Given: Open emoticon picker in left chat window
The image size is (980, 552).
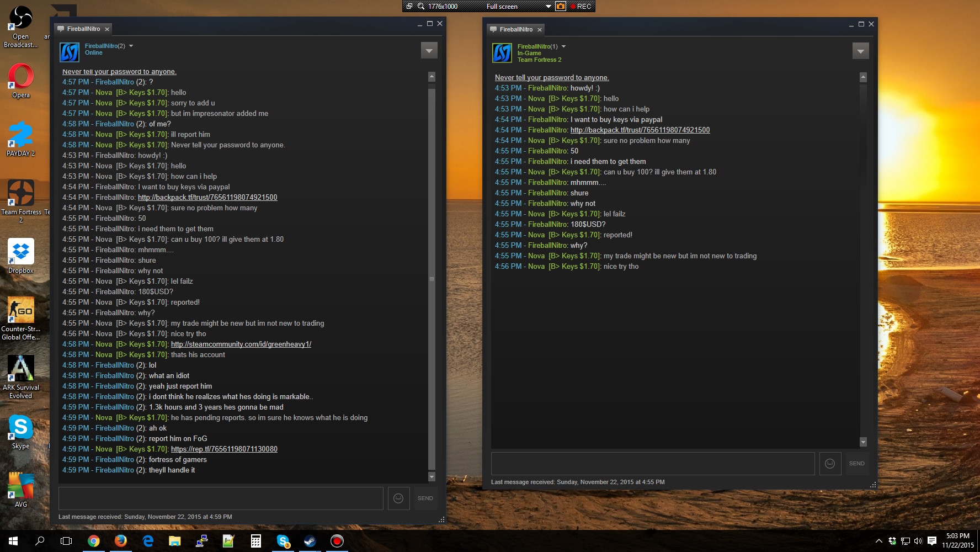Looking at the screenshot, I should pos(398,498).
